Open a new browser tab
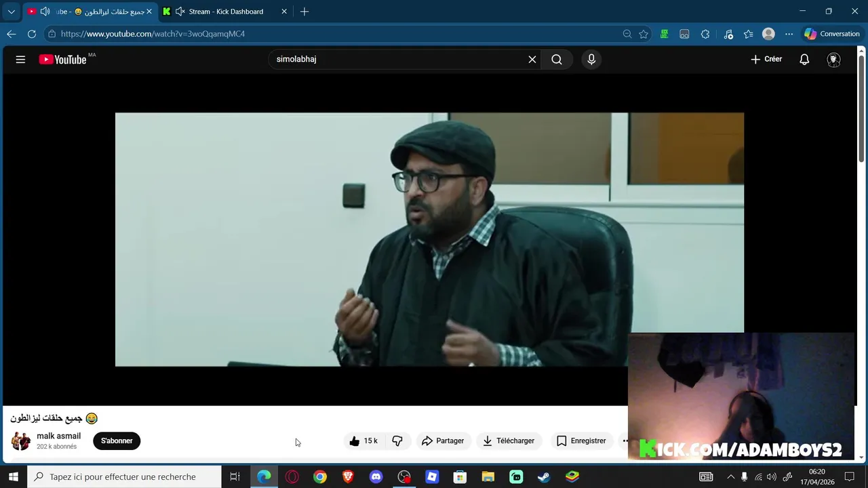Image resolution: width=868 pixels, height=488 pixels. [x=304, y=12]
